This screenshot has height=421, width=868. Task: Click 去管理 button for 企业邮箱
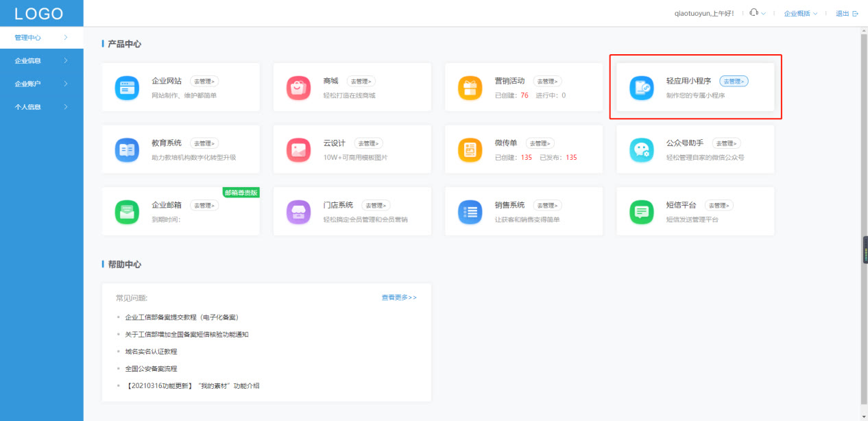pos(204,205)
